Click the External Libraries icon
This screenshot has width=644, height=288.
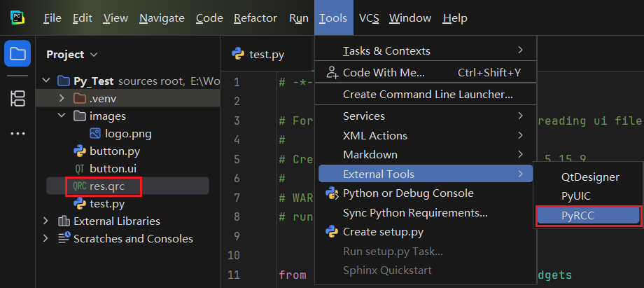(x=64, y=221)
